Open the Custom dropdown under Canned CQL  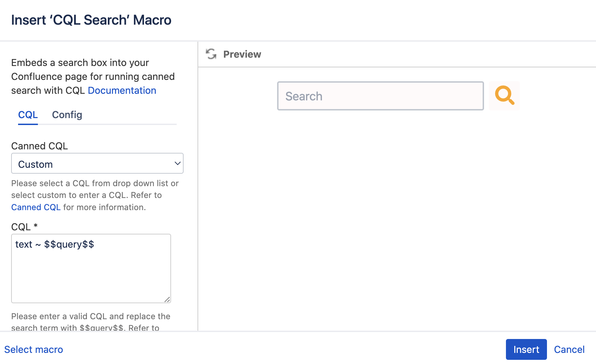click(97, 164)
